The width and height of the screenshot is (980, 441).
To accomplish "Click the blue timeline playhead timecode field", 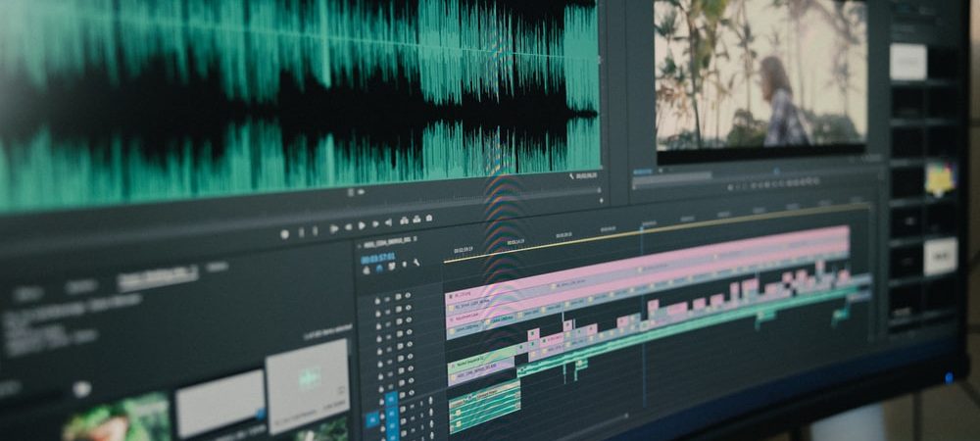I will click(378, 258).
